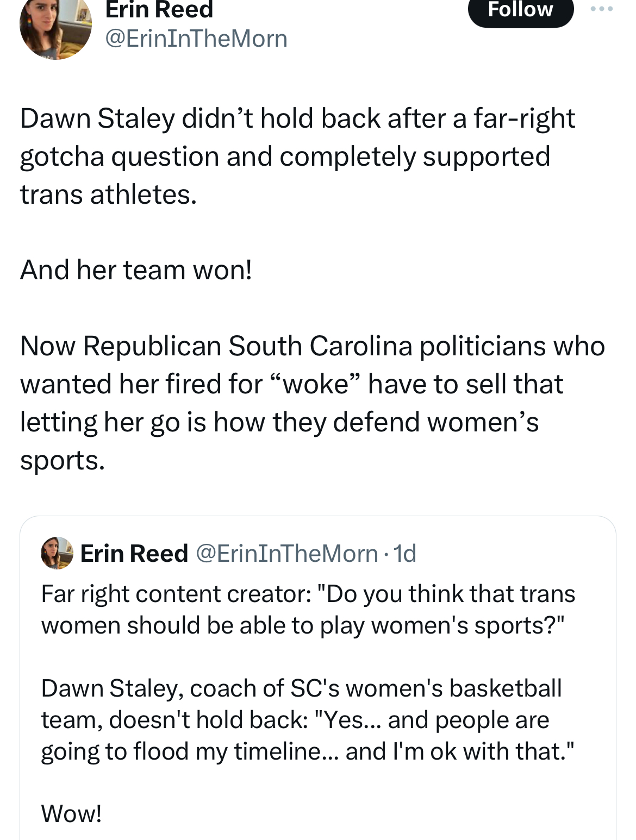Click "women should be able to play" line
636x840 pixels.
coord(303,625)
